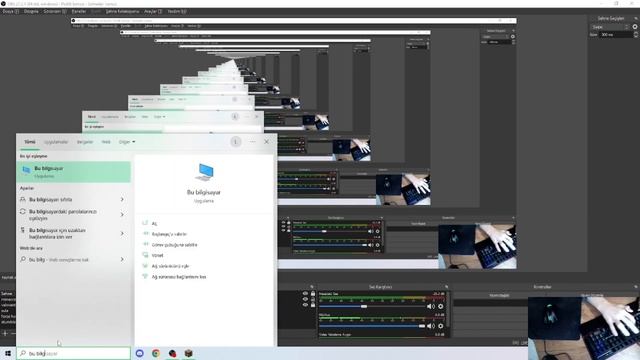
Task: Open the Paneller menu
Action: 79,11
